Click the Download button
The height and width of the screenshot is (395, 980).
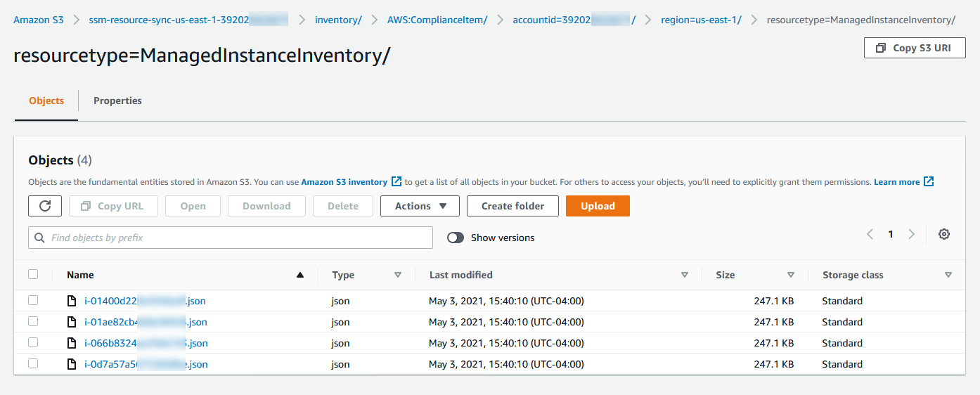point(266,206)
